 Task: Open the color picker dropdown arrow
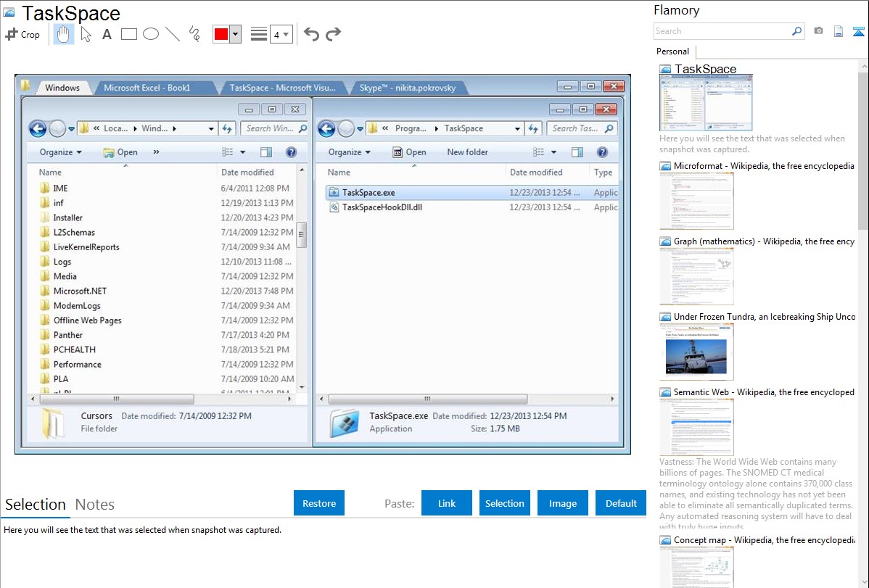(x=236, y=34)
